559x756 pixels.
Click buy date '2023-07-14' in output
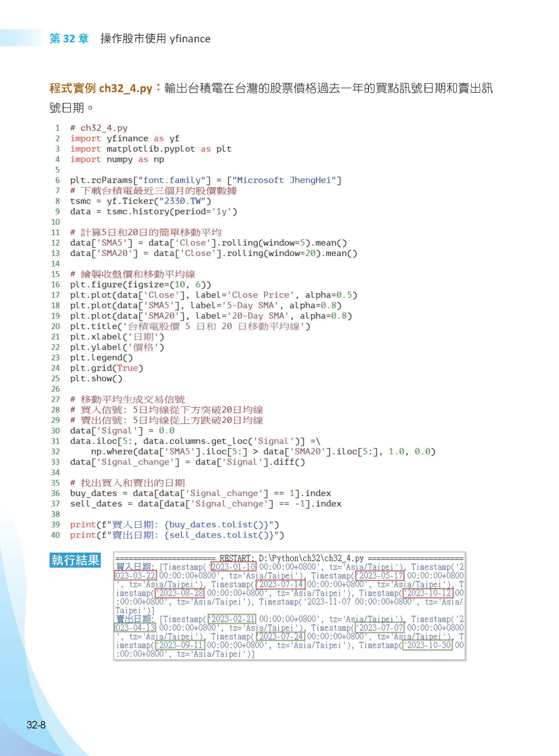click(x=280, y=584)
